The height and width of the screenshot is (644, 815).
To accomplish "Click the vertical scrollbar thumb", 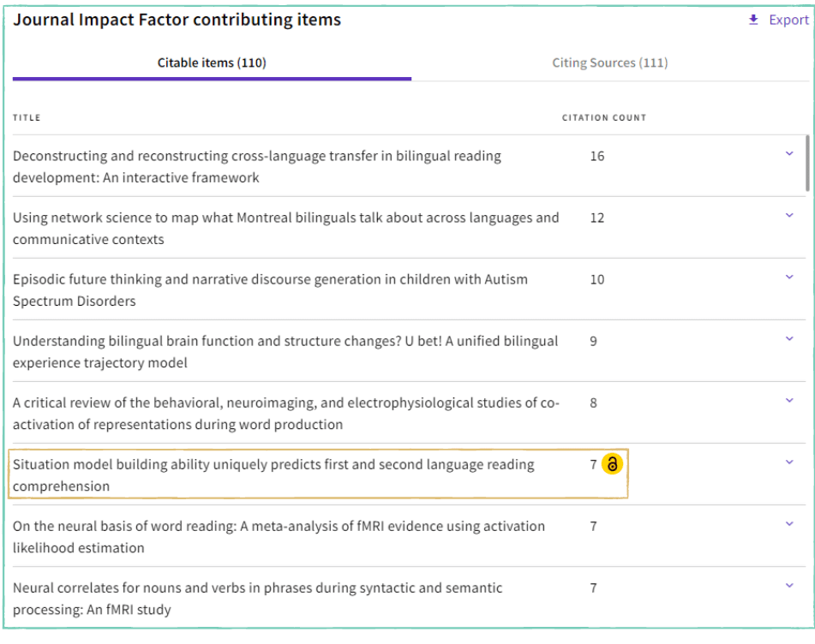I will point(806,163).
